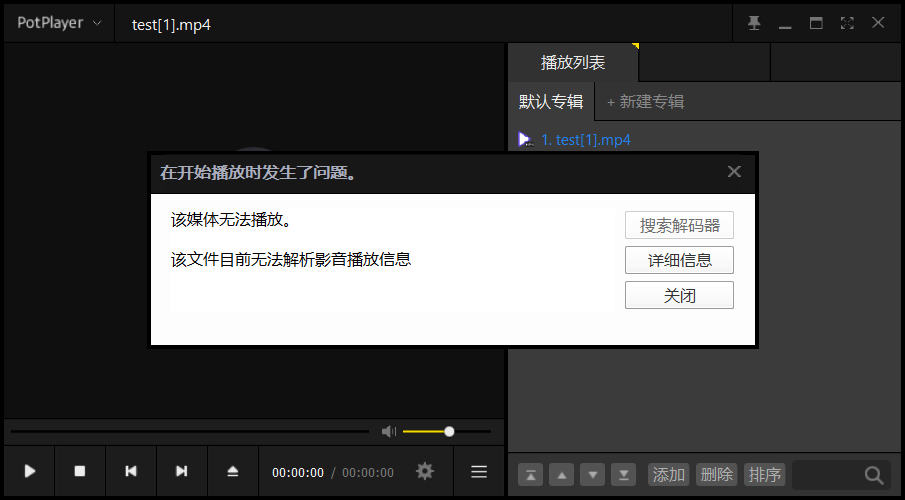
Task: Select the 默认专辑 album tab
Action: point(551,101)
